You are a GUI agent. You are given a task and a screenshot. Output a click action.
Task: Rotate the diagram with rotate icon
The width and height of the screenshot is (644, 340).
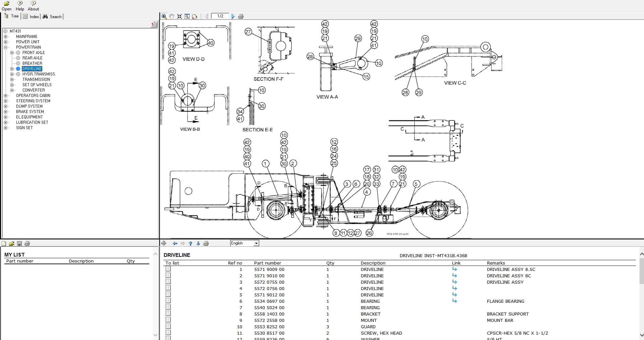(x=195, y=16)
